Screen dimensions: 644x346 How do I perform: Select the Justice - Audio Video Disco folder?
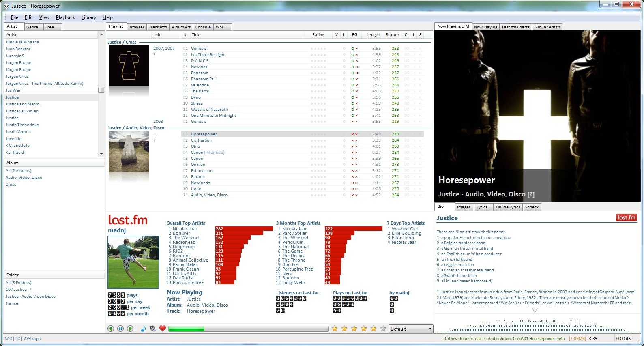coord(30,297)
